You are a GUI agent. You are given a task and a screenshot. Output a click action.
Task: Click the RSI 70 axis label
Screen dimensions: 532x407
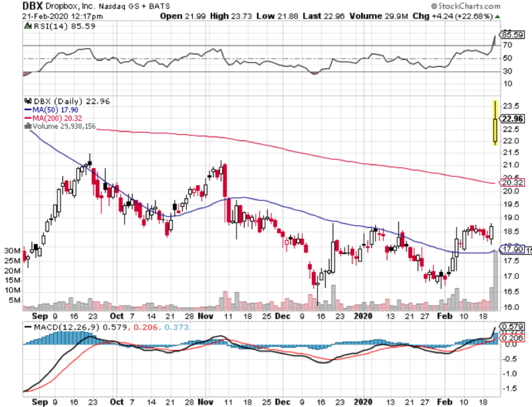[x=507, y=45]
